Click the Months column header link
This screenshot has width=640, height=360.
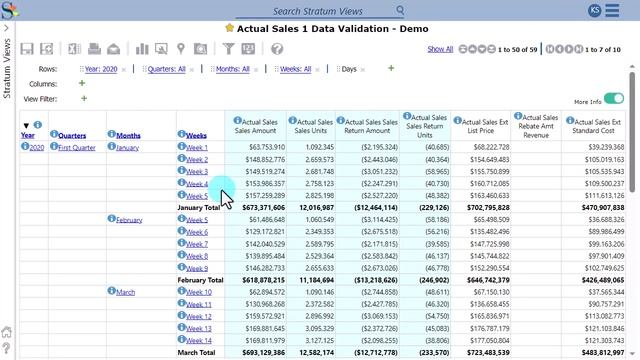point(128,136)
